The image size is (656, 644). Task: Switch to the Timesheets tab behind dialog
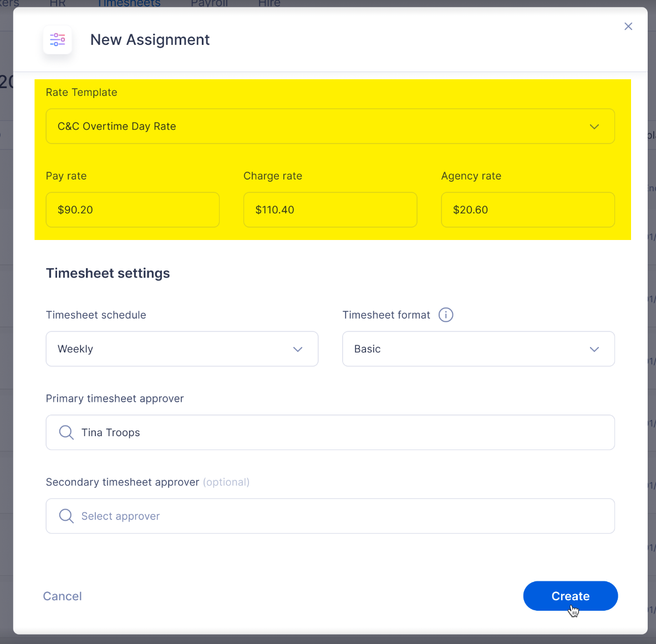tap(129, 3)
